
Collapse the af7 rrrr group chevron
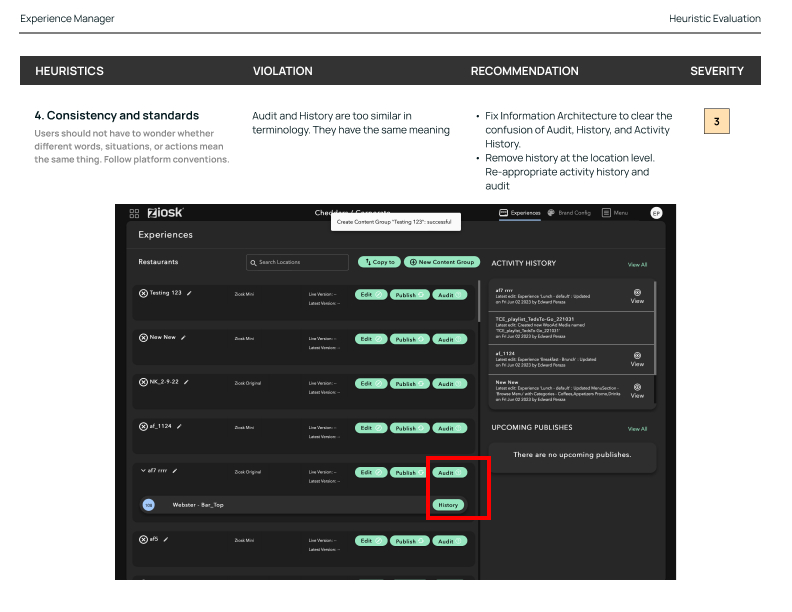(143, 470)
